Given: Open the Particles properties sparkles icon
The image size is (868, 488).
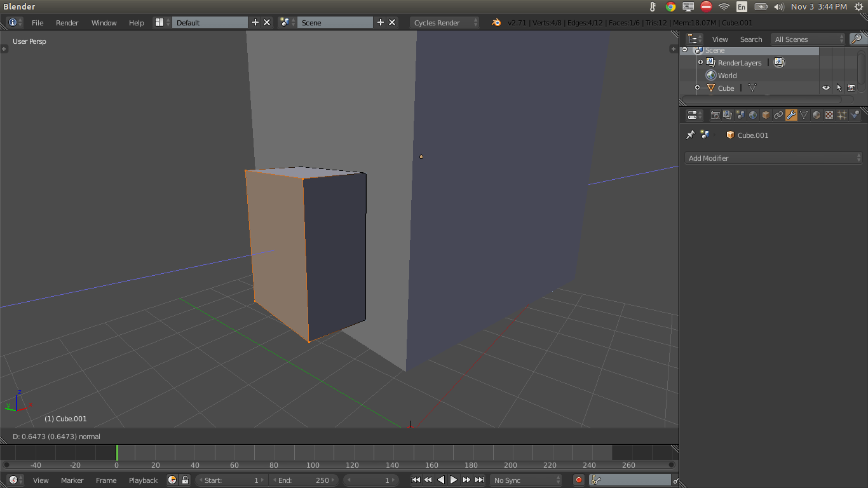Looking at the screenshot, I should (842, 115).
